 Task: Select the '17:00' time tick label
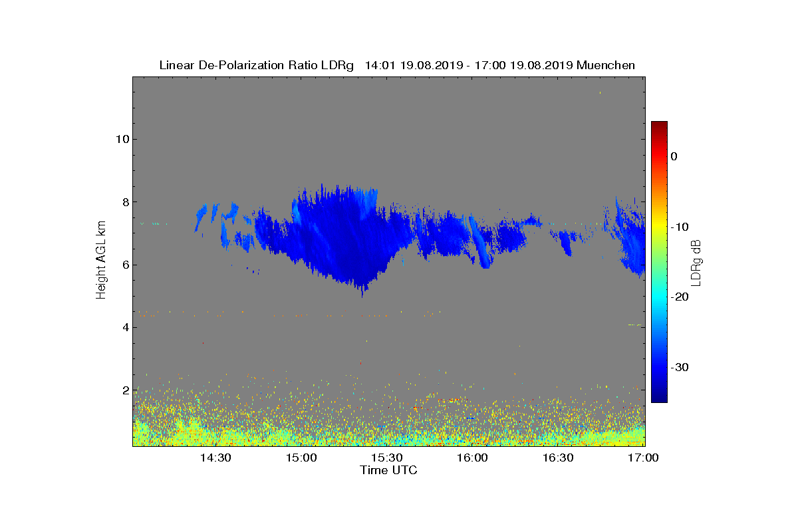pyautogui.click(x=644, y=458)
